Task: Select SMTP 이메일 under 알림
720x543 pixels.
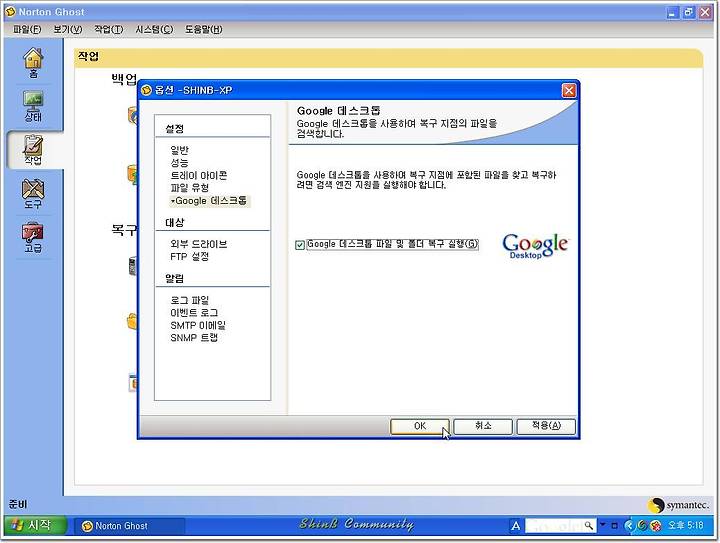Action: [198, 325]
